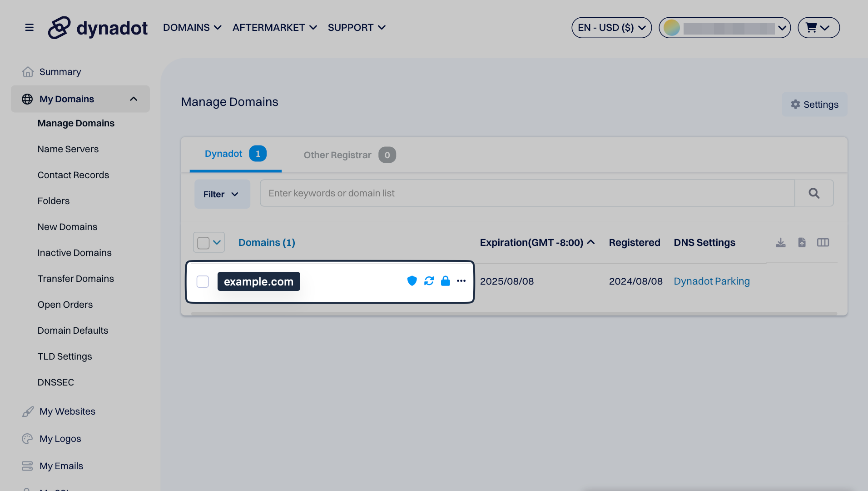Sort by Expiration column header
868x491 pixels.
[537, 243]
